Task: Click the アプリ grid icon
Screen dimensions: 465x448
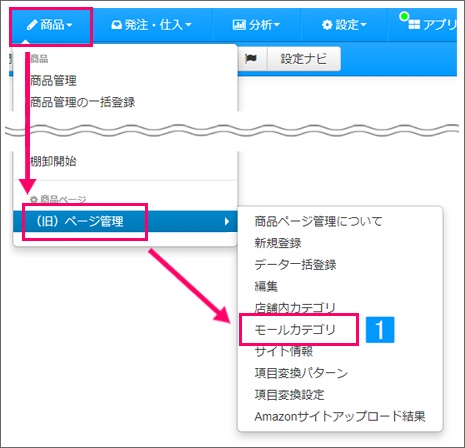Action: tap(414, 25)
